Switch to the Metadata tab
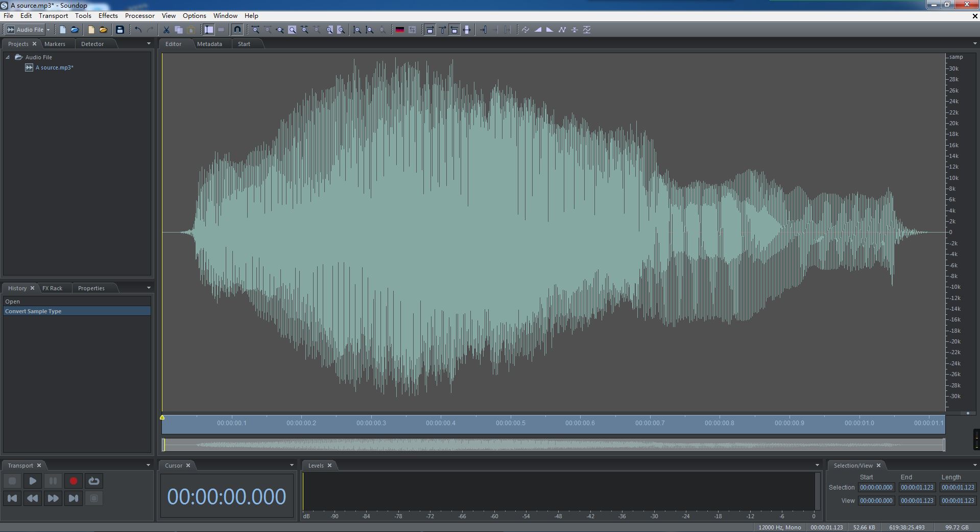The height and width of the screenshot is (532, 980). coord(209,44)
